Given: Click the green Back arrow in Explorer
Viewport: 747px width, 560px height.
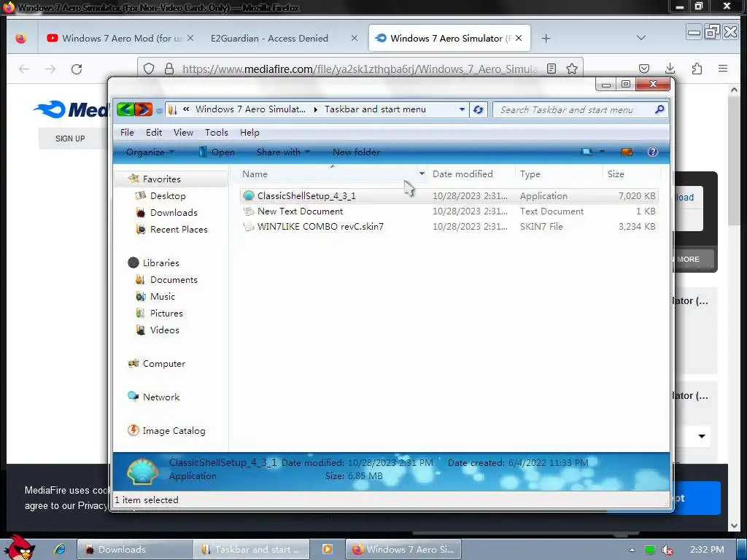Looking at the screenshot, I should pyautogui.click(x=125, y=109).
